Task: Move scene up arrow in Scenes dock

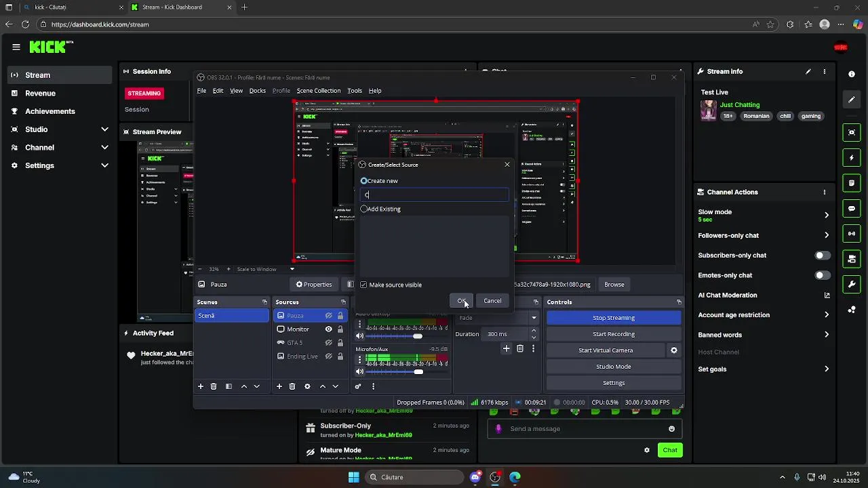Action: tap(243, 386)
